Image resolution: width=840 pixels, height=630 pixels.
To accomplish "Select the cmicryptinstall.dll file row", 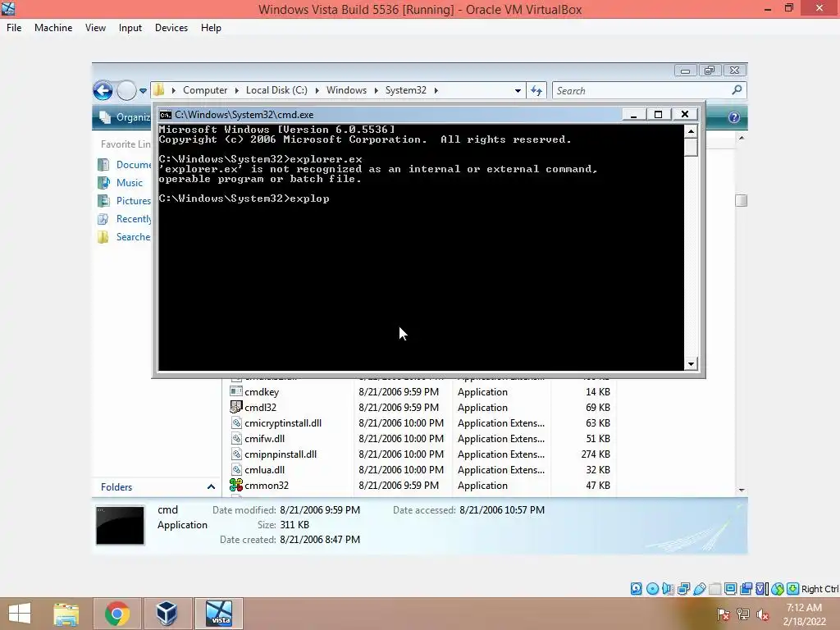I will [x=420, y=423].
